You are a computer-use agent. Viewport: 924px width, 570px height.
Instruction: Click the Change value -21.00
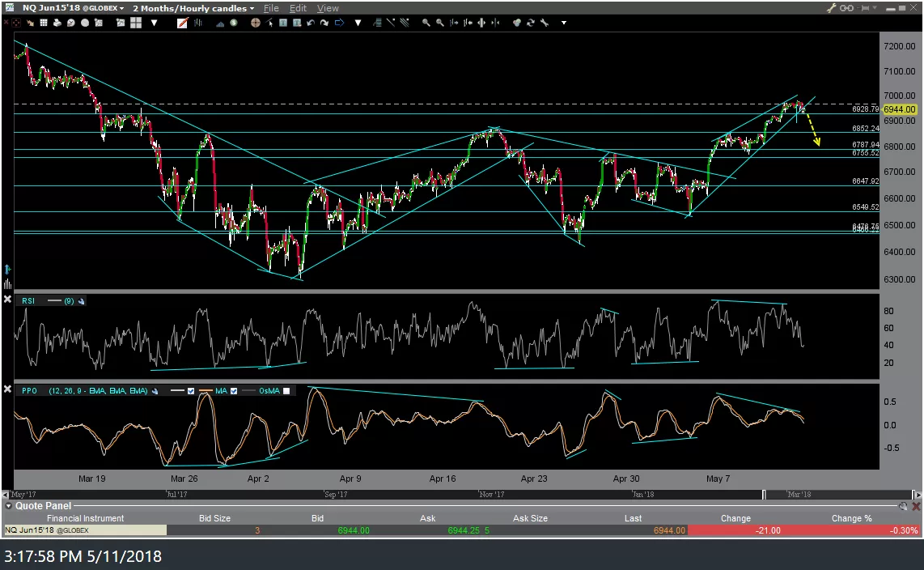[769, 530]
